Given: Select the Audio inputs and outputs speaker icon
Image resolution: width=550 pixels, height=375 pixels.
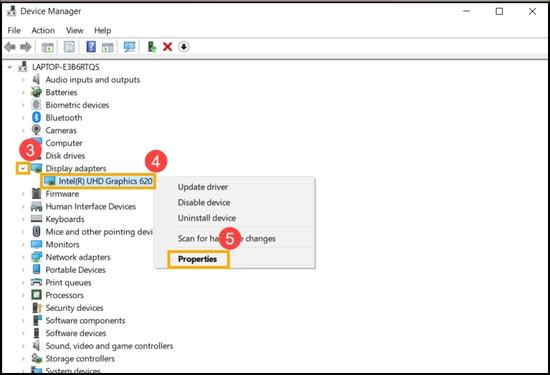Looking at the screenshot, I should 36,80.
